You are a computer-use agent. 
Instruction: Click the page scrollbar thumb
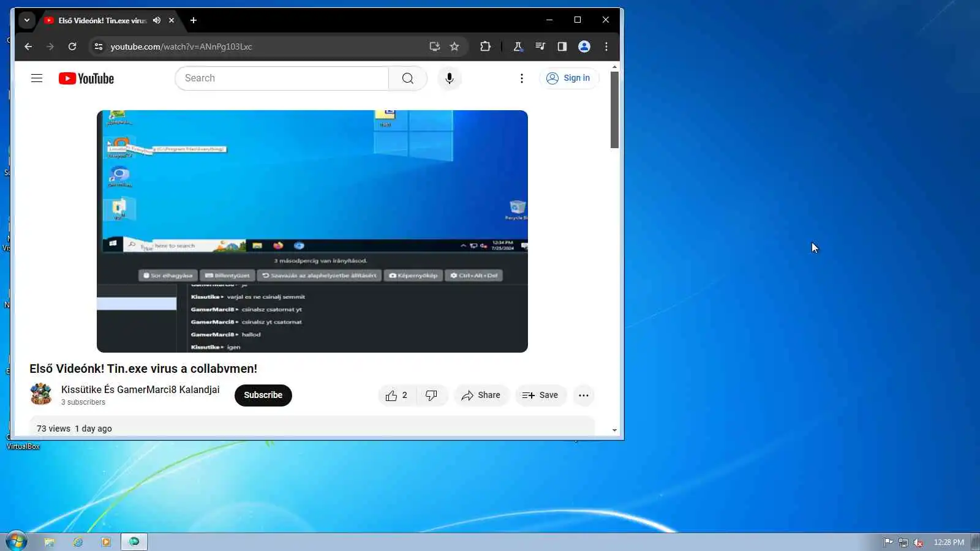click(614, 110)
